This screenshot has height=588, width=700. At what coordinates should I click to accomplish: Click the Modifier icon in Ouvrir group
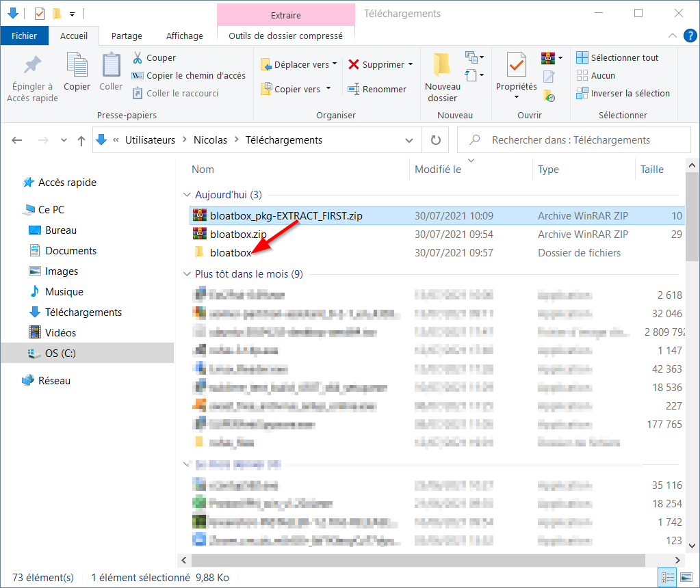549,77
